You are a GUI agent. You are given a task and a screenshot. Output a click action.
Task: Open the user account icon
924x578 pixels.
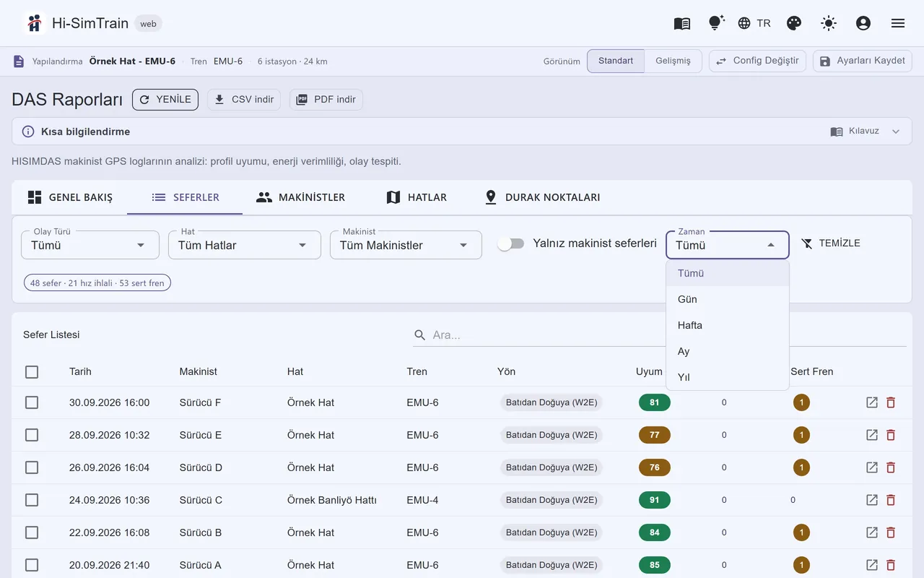click(x=863, y=23)
